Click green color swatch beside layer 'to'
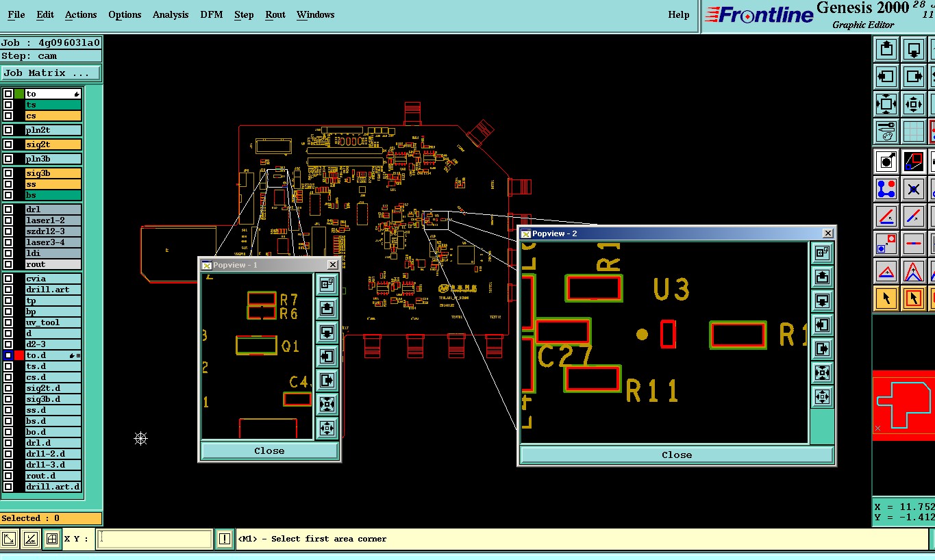 point(19,94)
